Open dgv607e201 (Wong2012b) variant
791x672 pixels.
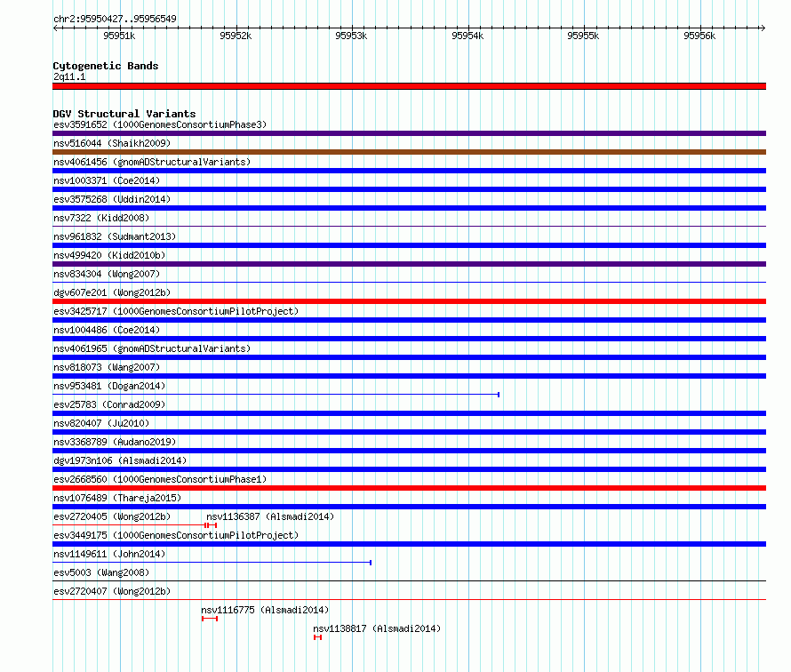[112, 292]
